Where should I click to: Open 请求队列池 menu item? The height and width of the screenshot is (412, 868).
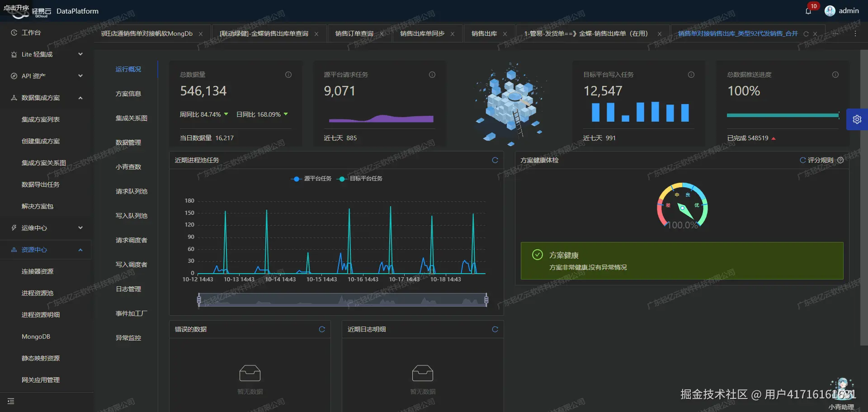click(131, 191)
